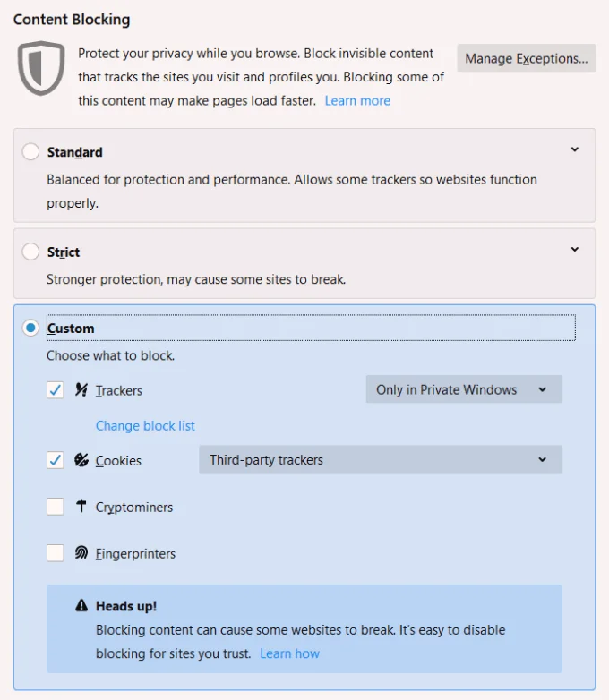Click the Content Blocking shield icon

coord(41,68)
